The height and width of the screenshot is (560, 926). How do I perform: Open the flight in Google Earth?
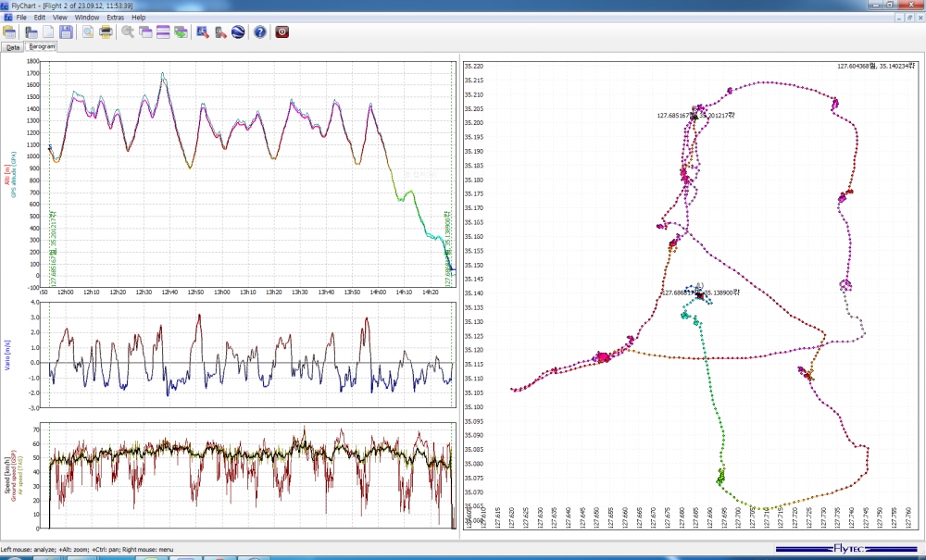[238, 31]
